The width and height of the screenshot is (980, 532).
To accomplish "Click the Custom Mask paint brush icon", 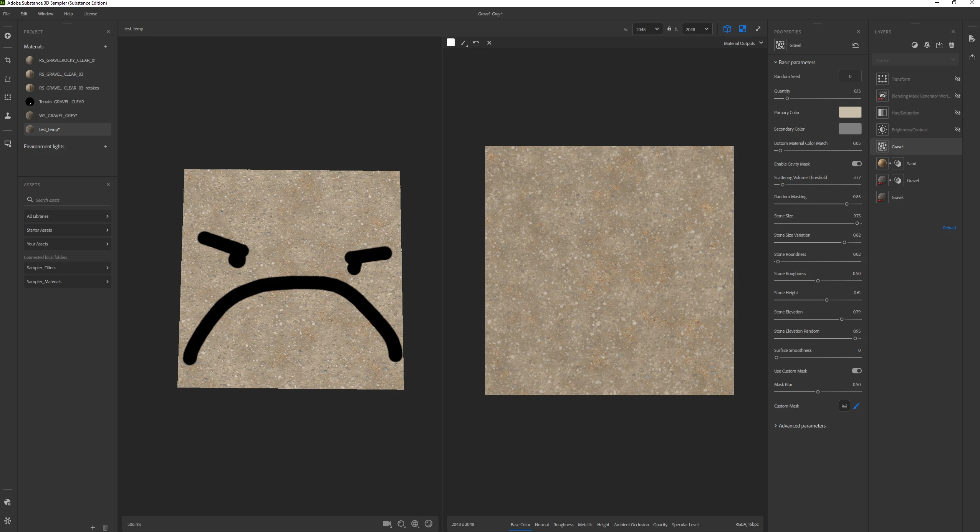I will [856, 406].
